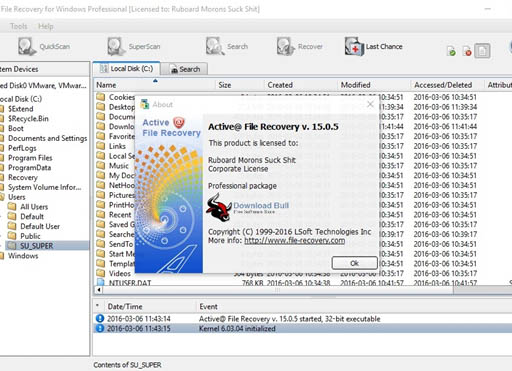Select the Default tree folder
Image resolution: width=512 pixels, height=371 pixels.
pyautogui.click(x=32, y=216)
